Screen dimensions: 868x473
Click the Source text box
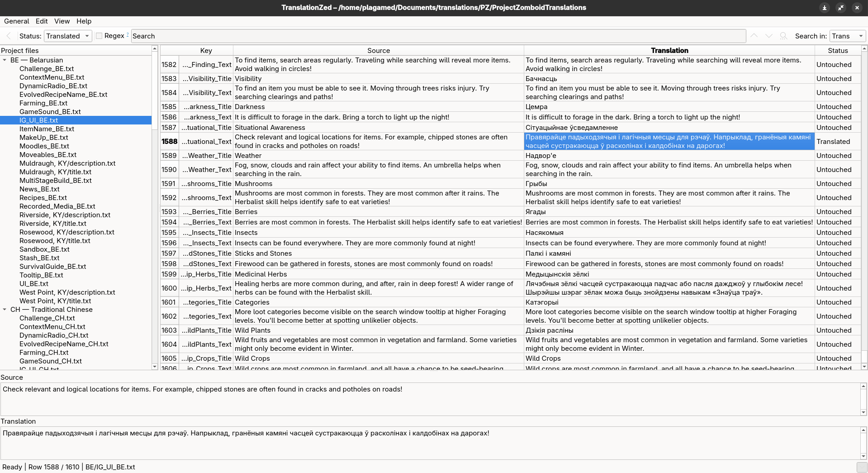(x=430, y=399)
